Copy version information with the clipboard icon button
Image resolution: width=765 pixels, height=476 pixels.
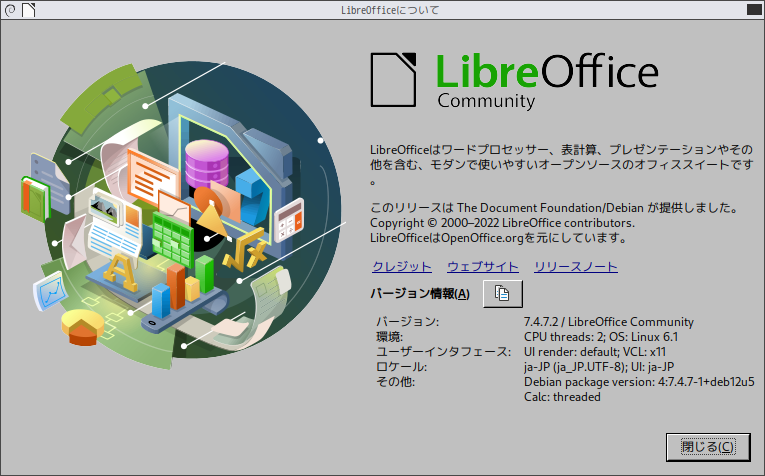pos(503,294)
